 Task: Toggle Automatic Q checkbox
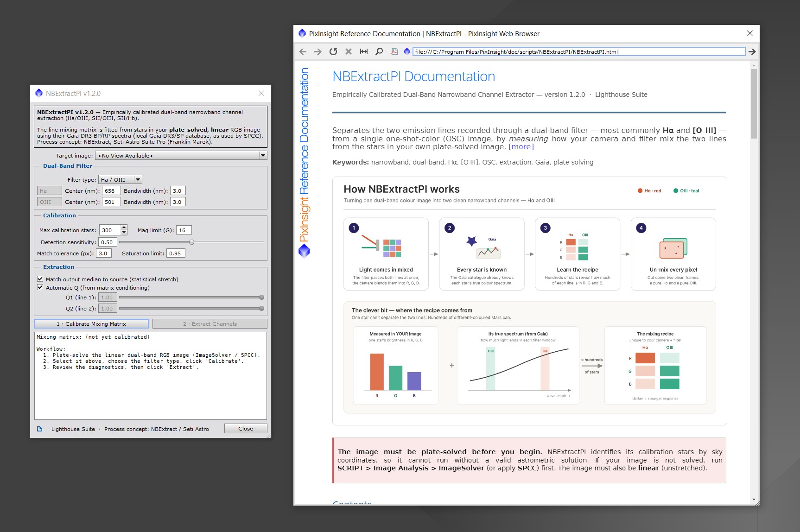[40, 287]
